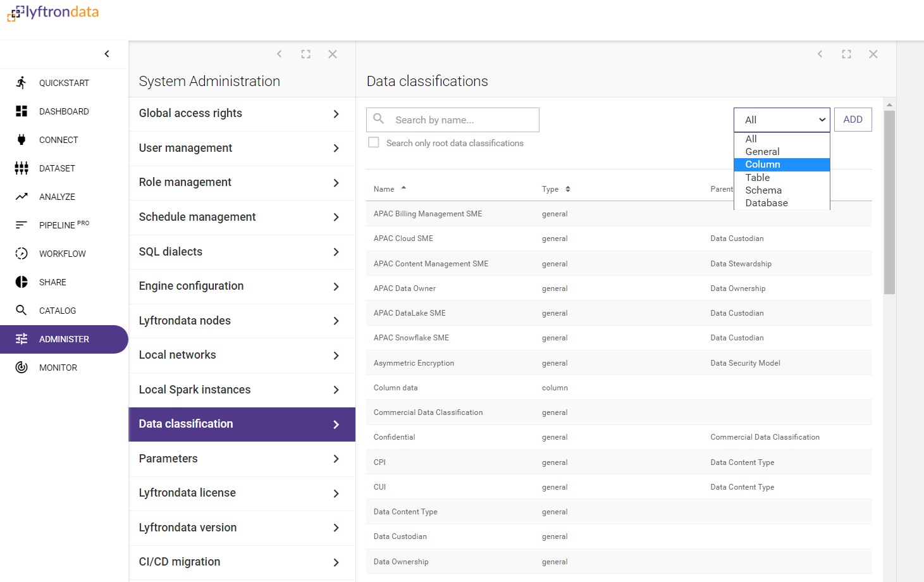Viewport: 924px width, 582px height.
Task: Click the Pipeline lines icon
Action: pos(22,225)
